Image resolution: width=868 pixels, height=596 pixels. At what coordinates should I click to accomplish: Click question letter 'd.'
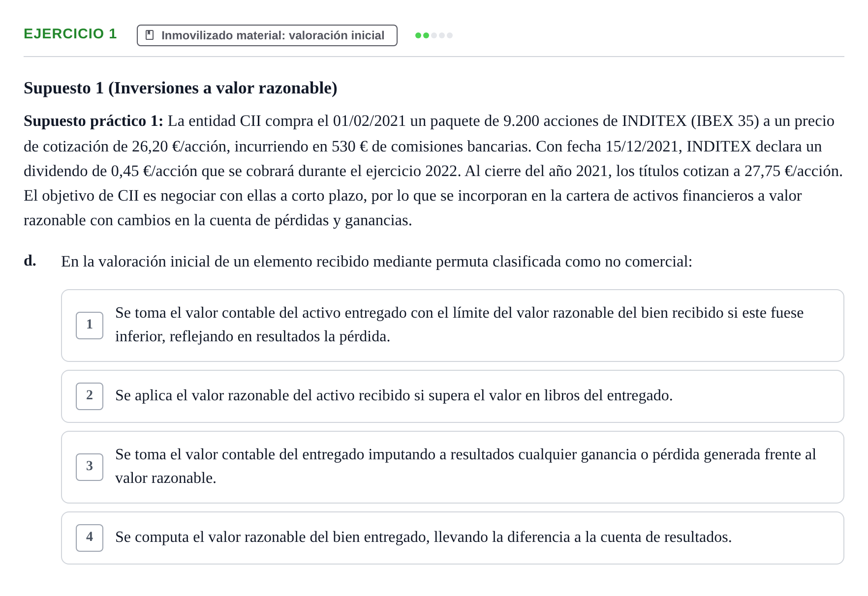click(x=30, y=261)
